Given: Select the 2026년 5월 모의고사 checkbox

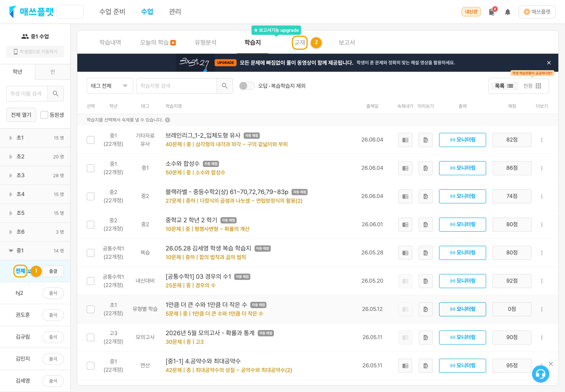Looking at the screenshot, I should (90, 338).
